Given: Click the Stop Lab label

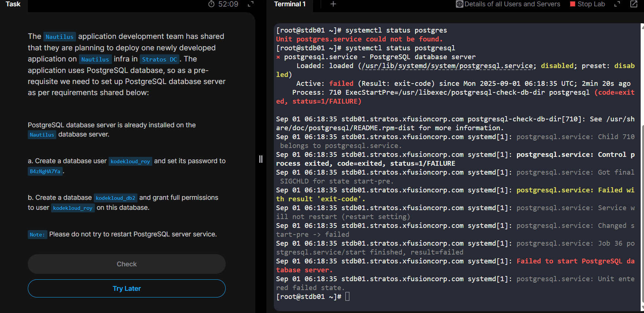Looking at the screenshot, I should 591,4.
